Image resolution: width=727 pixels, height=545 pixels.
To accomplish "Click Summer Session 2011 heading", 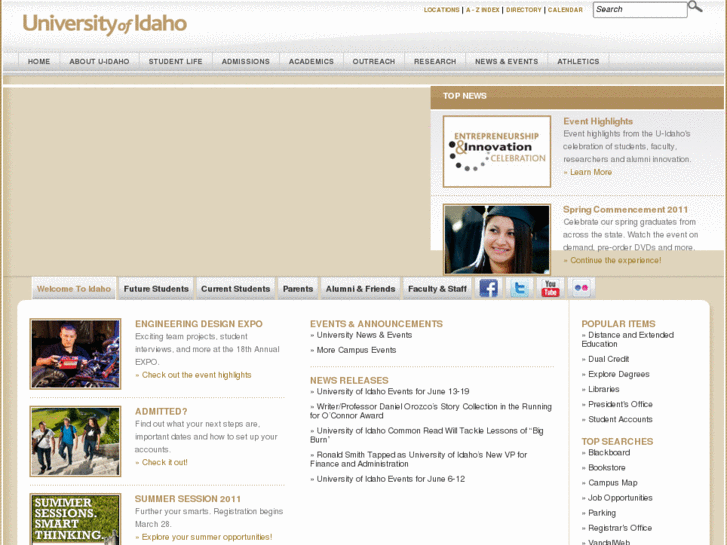I will 188,499.
